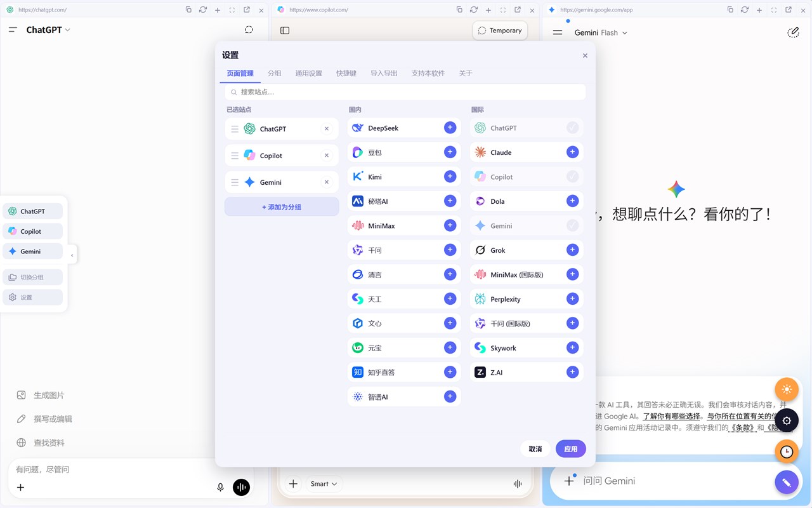The image size is (812, 508).
Task: Click the dark gear floating button
Action: click(x=787, y=420)
